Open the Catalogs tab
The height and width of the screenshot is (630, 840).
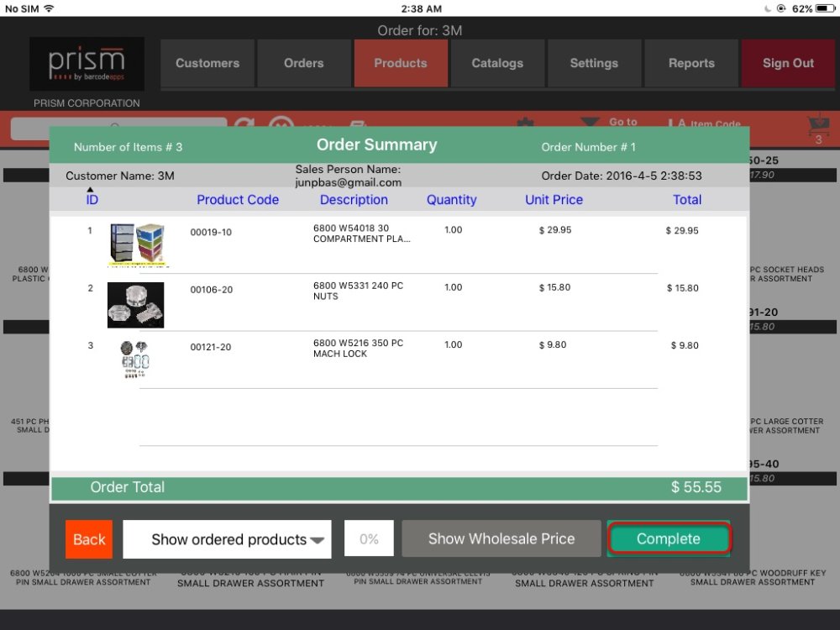(x=497, y=63)
